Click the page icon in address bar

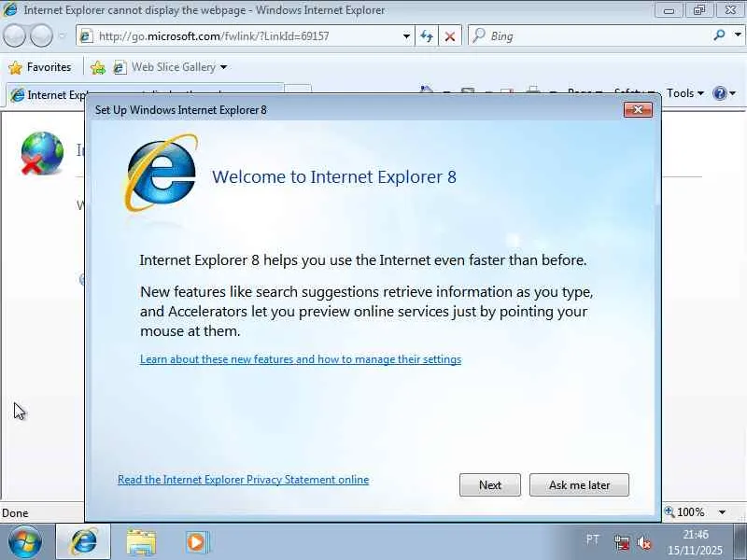(86, 36)
